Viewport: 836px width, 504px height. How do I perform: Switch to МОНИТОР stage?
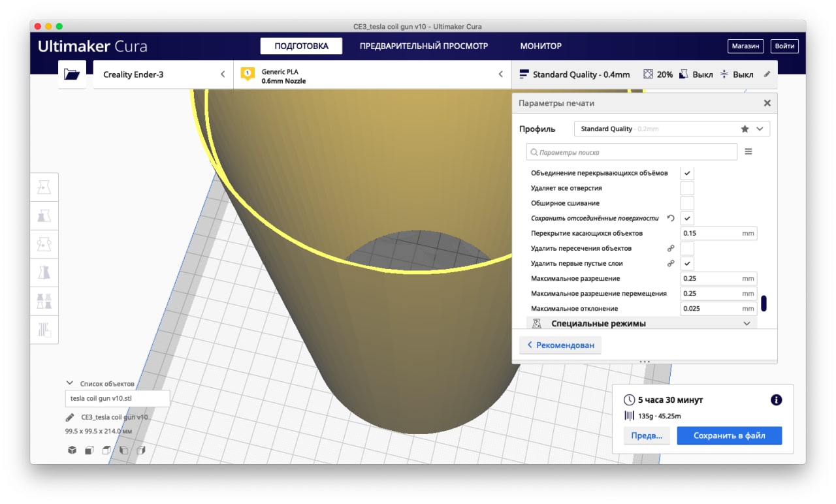pyautogui.click(x=541, y=46)
